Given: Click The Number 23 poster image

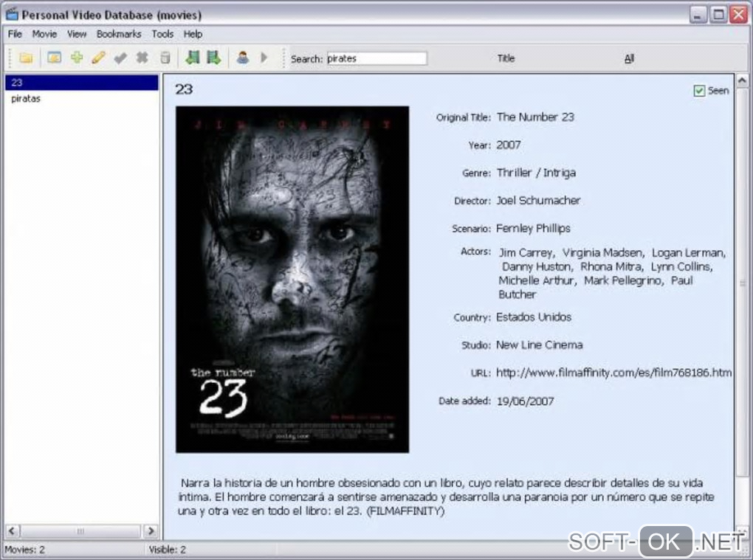Looking at the screenshot, I should pos(292,280).
